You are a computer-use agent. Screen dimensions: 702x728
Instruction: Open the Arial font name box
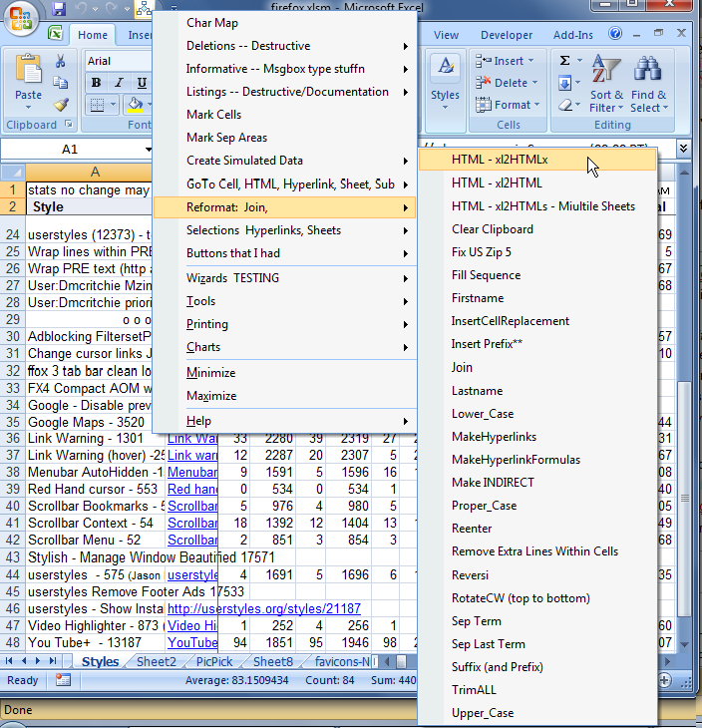(119, 61)
